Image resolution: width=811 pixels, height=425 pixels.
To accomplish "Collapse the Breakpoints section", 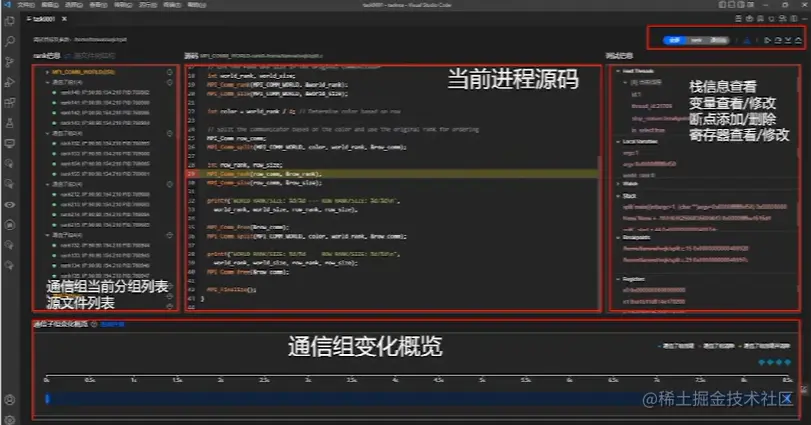I will pyautogui.click(x=618, y=237).
